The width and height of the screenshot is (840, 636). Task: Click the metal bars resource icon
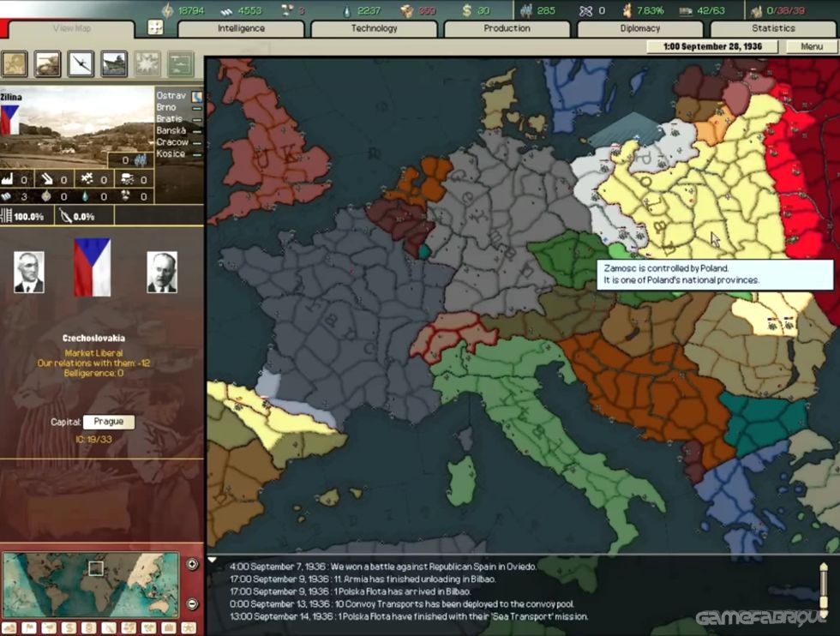pyautogui.click(x=227, y=11)
